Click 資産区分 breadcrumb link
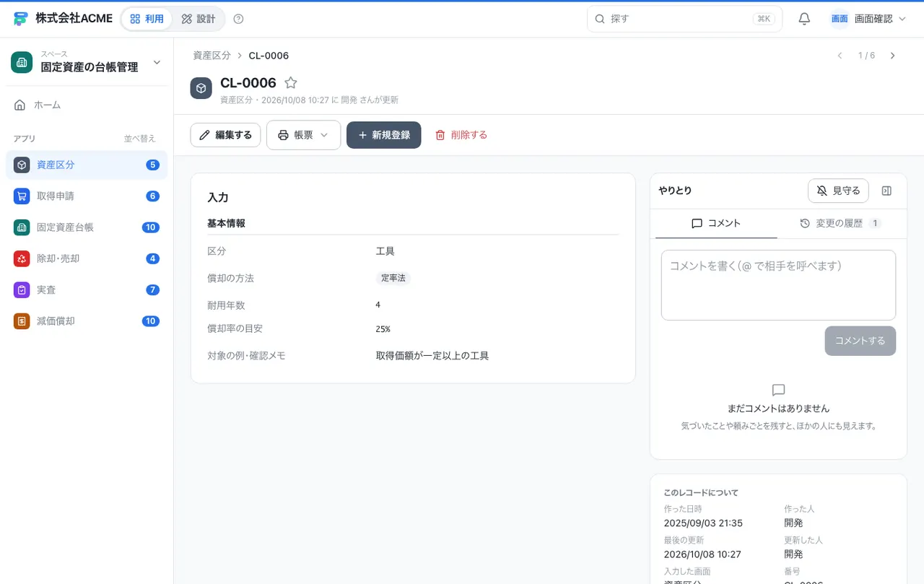The image size is (924, 584). (x=212, y=56)
